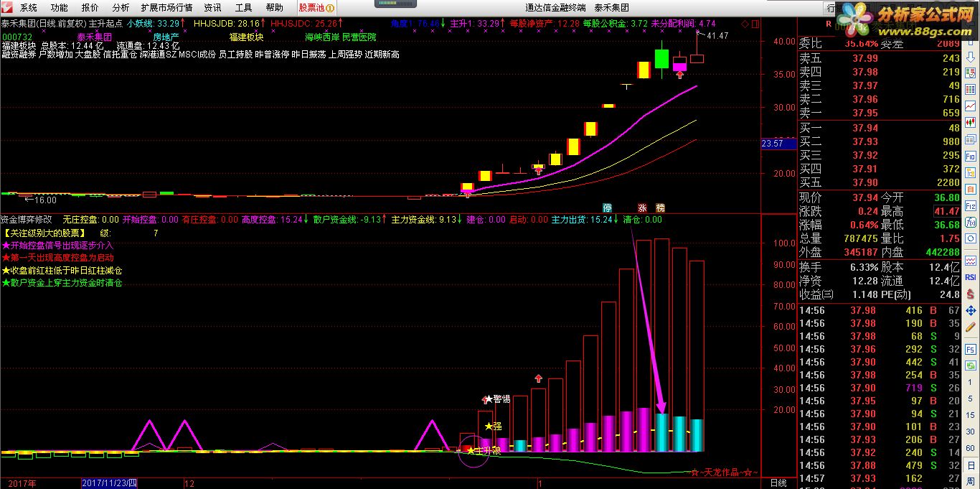Open the 资讯 menu
Screen dimensions: 980x489
pyautogui.click(x=212, y=8)
